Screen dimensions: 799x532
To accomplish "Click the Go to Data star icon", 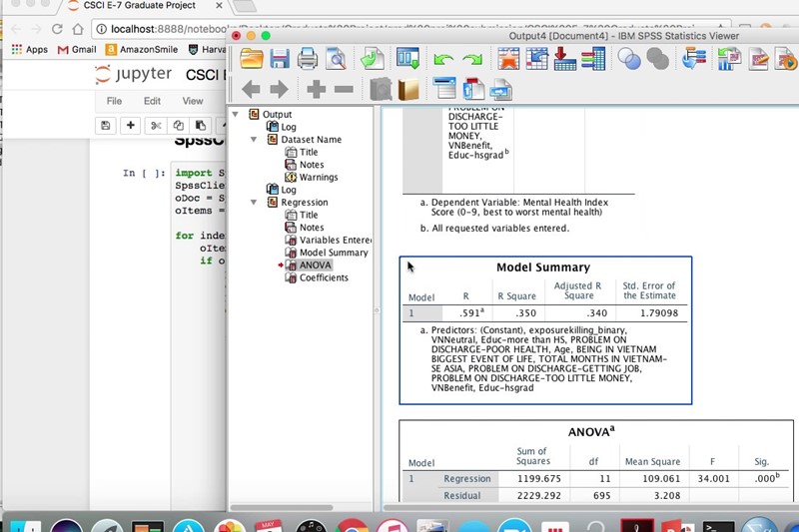I will 508,59.
